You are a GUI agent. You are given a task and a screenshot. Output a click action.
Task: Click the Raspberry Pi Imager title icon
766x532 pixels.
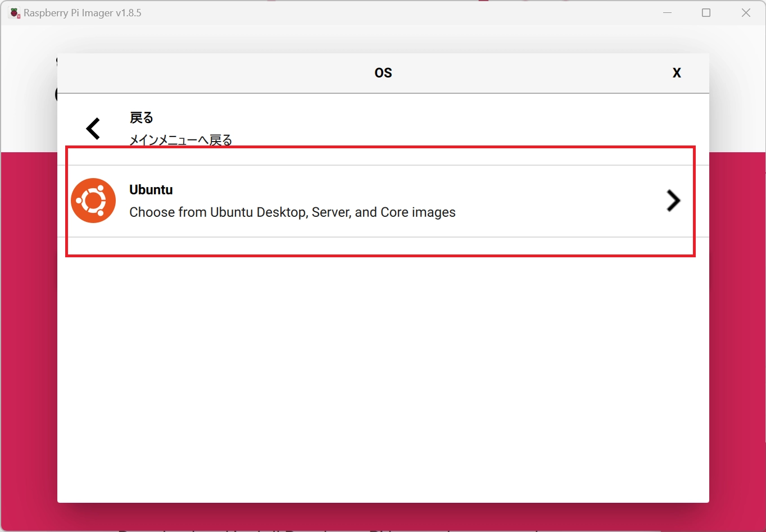click(15, 12)
